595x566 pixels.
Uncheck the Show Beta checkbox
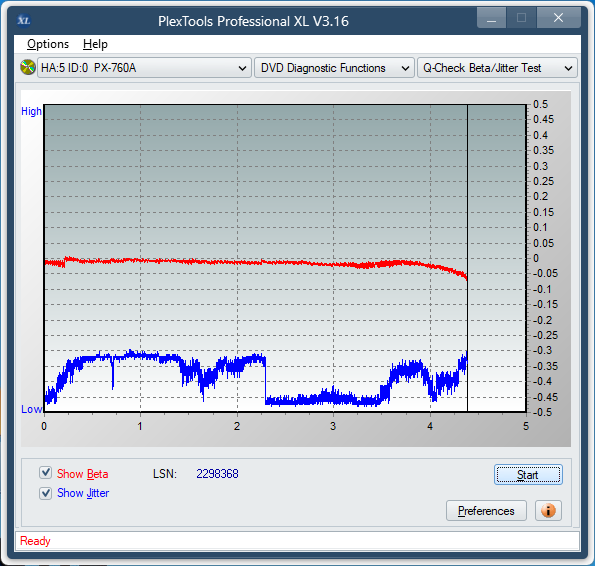click(46, 473)
